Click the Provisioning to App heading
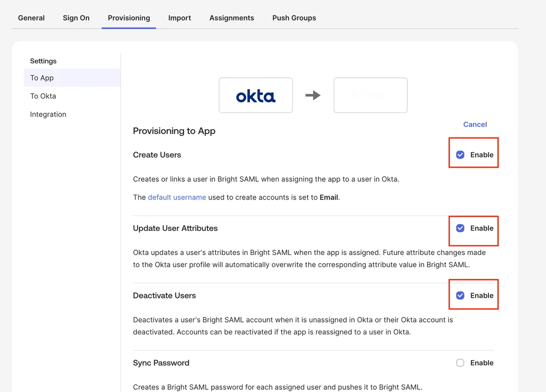Viewport: 546px width, 392px height. [174, 131]
